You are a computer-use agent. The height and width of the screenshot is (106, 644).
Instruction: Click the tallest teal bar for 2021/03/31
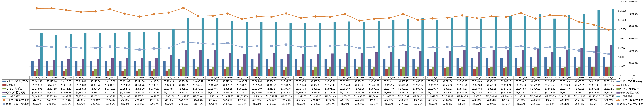(613, 42)
